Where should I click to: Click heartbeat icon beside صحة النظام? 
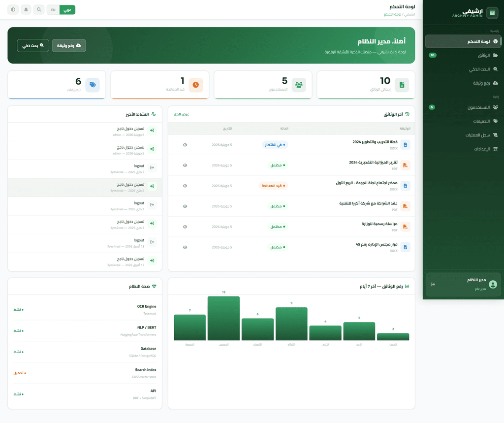click(x=154, y=286)
